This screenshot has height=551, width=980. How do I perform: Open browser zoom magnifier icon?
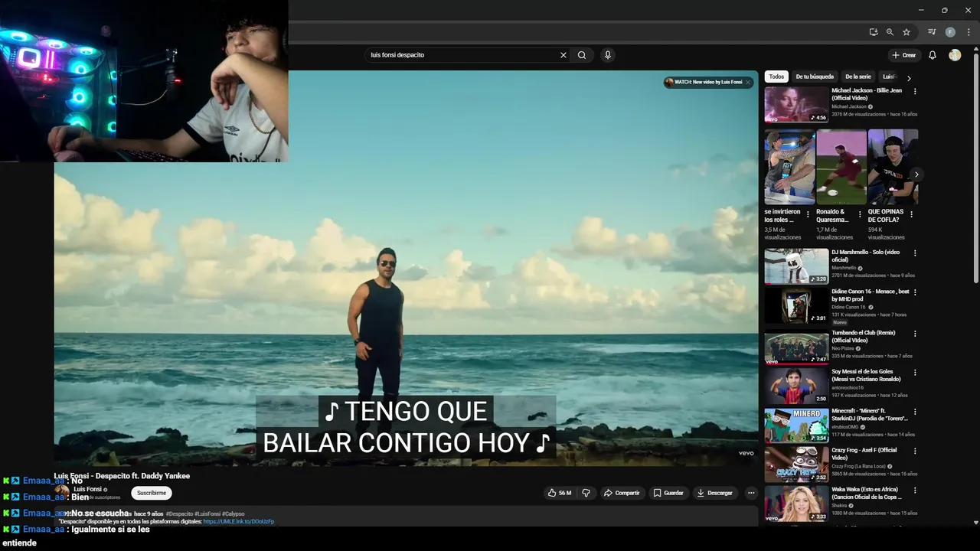[x=890, y=32]
